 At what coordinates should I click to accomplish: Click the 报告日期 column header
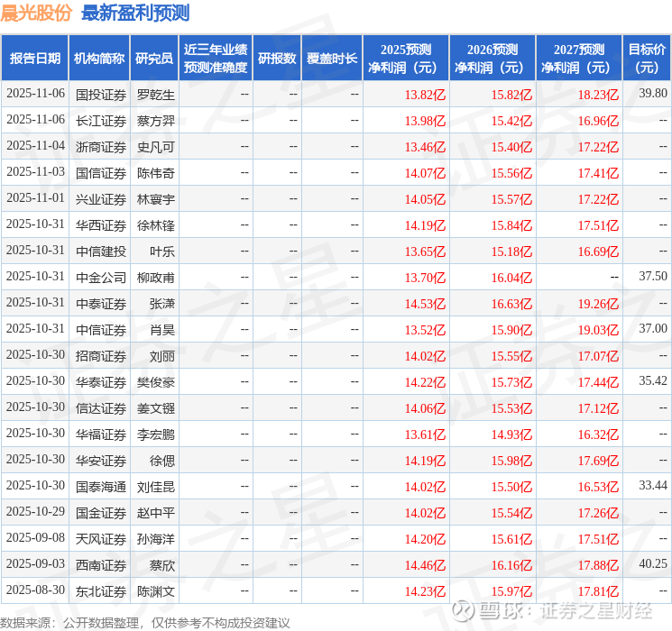tap(34, 58)
